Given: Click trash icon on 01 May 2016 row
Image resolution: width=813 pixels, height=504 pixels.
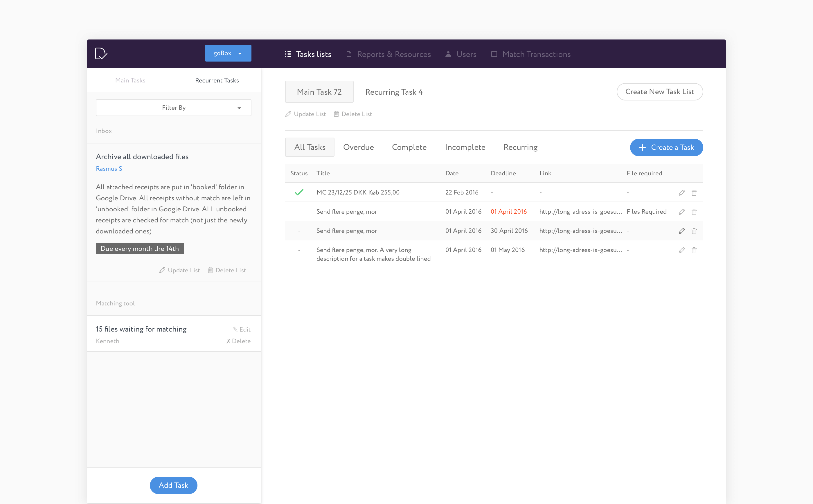Looking at the screenshot, I should coord(694,250).
